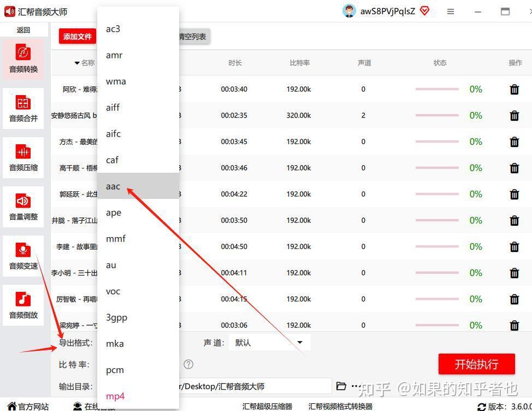Click the 开始执行 execute button
This screenshot has height=411, width=532.
pyautogui.click(x=476, y=363)
